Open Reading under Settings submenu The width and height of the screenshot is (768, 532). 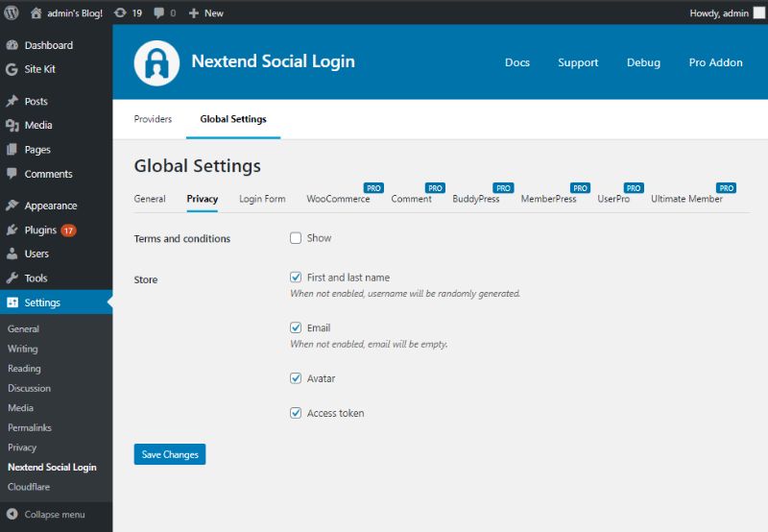click(24, 369)
